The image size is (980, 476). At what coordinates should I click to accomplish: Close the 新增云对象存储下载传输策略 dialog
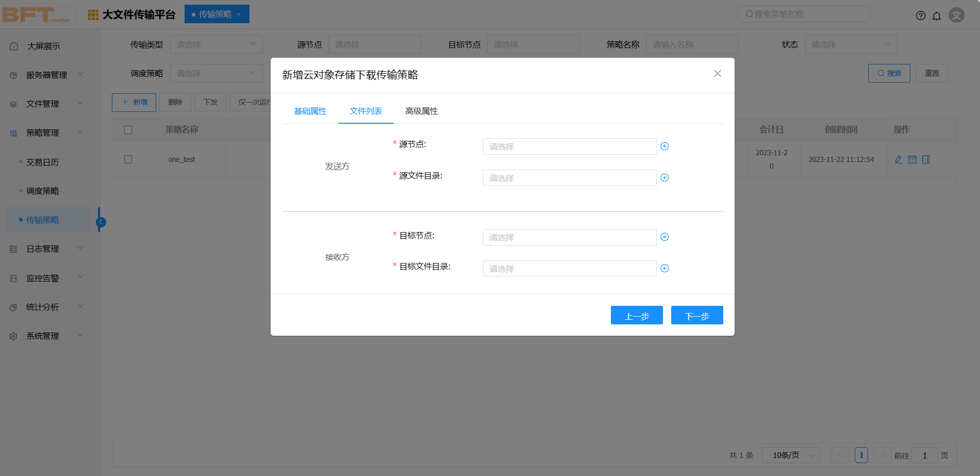coord(717,74)
